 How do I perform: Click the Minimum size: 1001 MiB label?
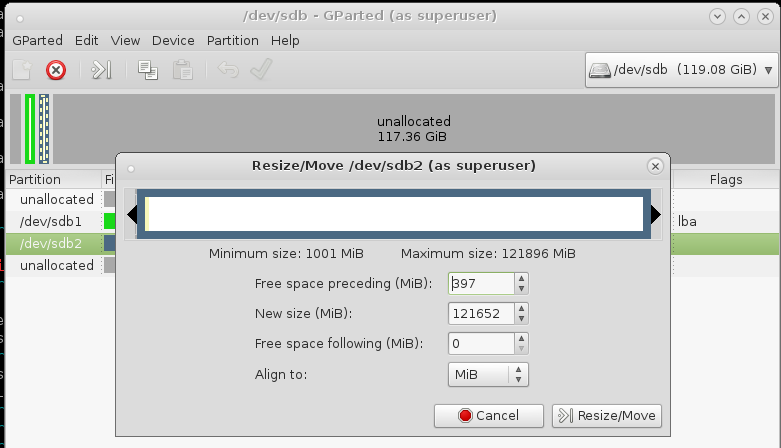coord(286,254)
